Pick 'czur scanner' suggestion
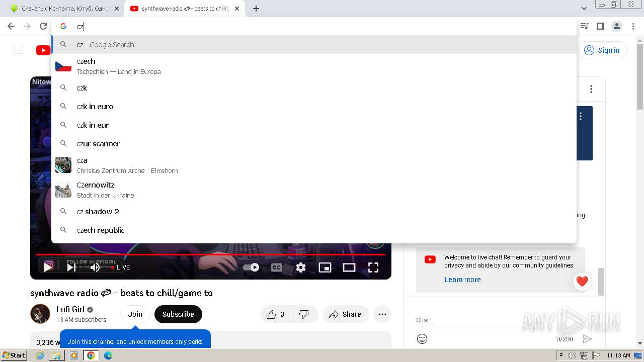Screen dimensions: 644x362 coord(314,144)
